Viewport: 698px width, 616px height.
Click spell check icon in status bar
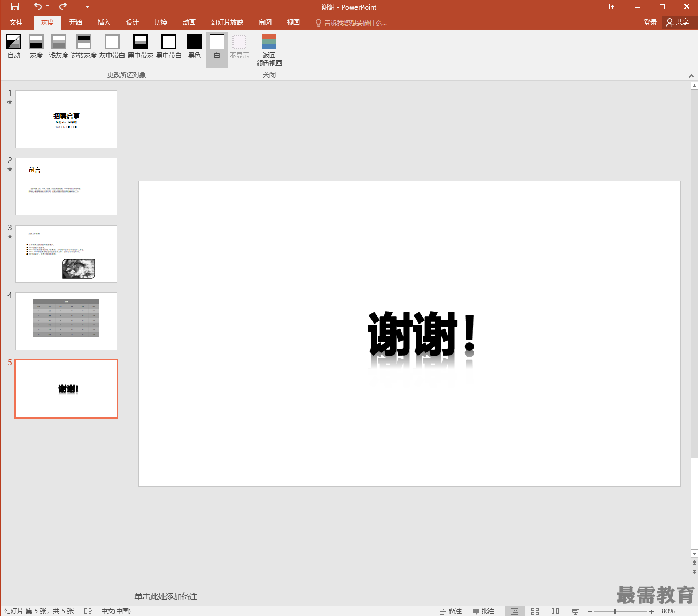tap(88, 611)
